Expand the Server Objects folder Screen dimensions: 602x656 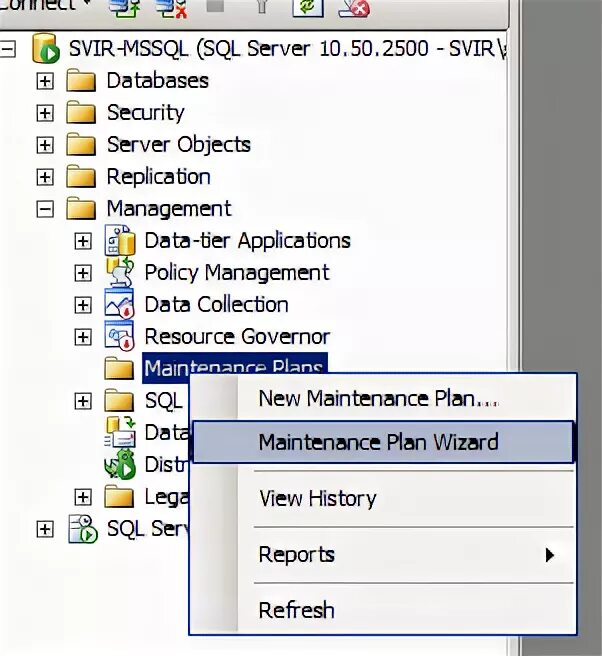click(45, 145)
